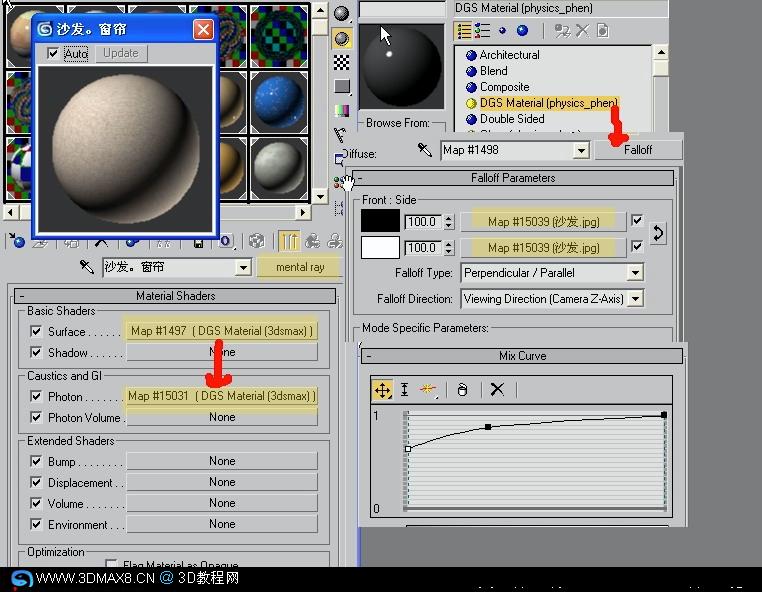Click the first 100.0 amount spinner
The width and height of the screenshot is (762, 592).
click(x=449, y=222)
